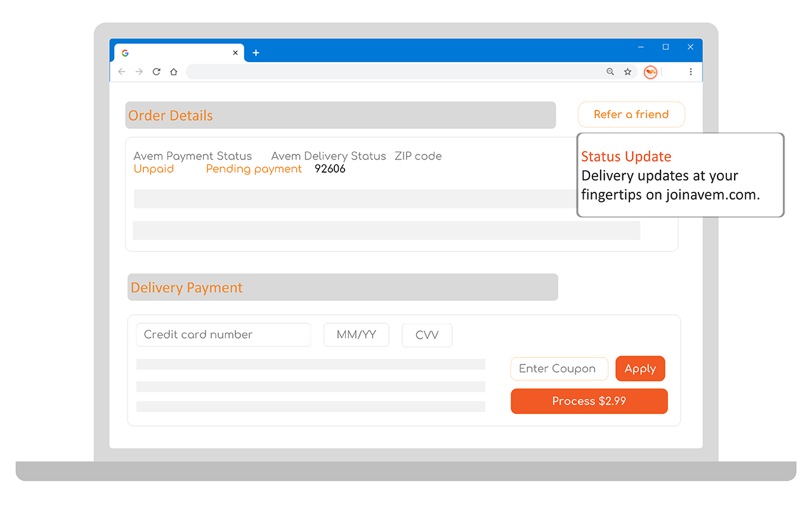This screenshot has width=812, height=508.
Task: Click the Avem Delivery Status label
Action: coord(329,156)
